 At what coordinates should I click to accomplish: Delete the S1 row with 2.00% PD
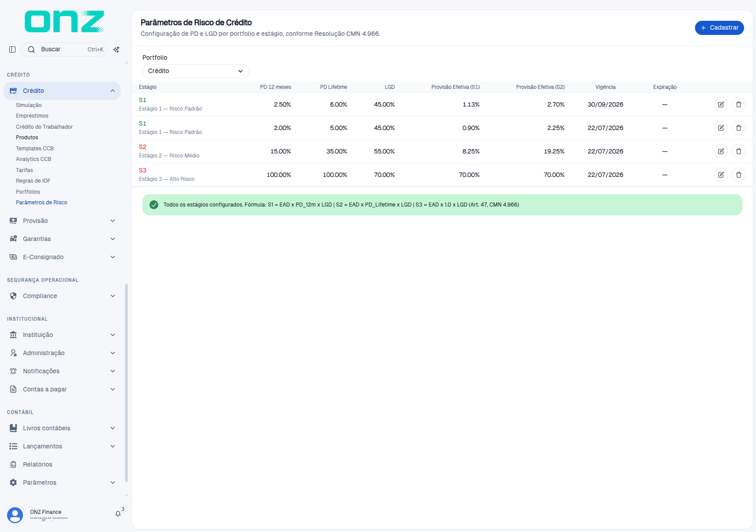pyautogui.click(x=738, y=128)
